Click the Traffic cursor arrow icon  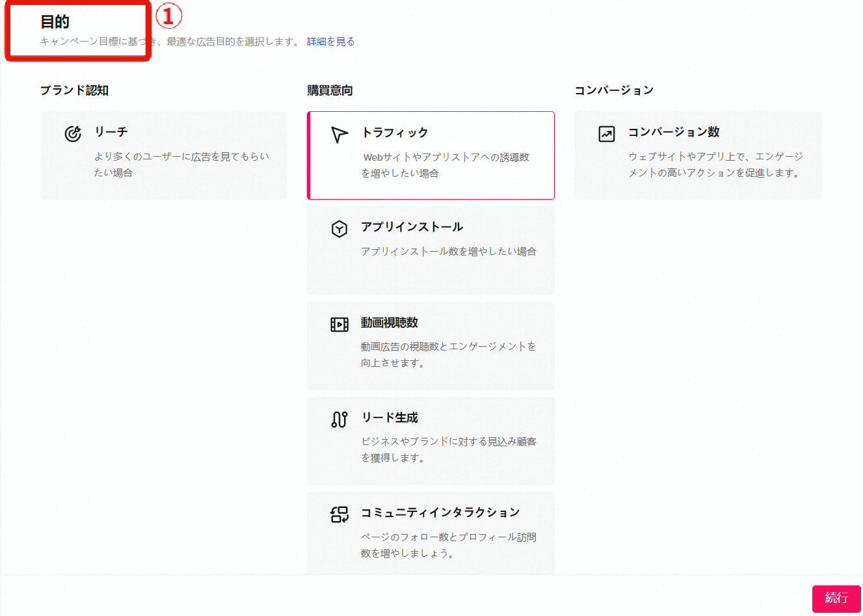(339, 134)
